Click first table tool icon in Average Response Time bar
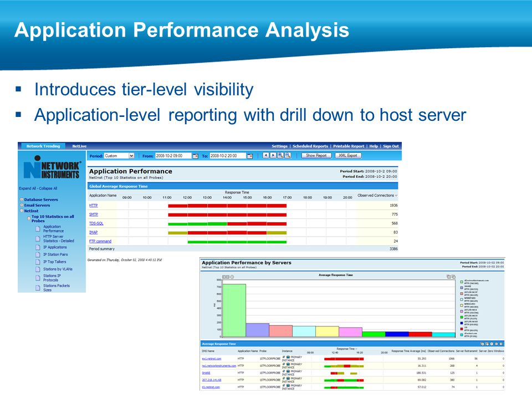This screenshot has height=399, width=532. (x=483, y=344)
